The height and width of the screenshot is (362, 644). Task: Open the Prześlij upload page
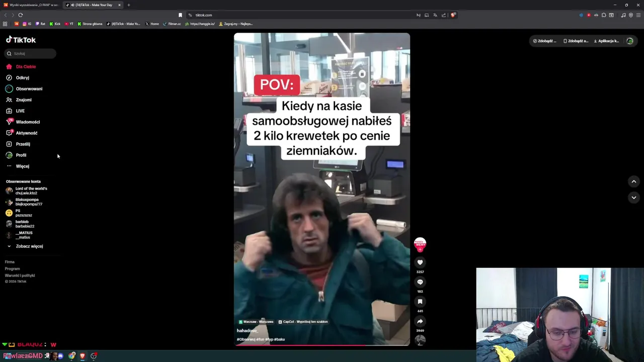point(18,144)
